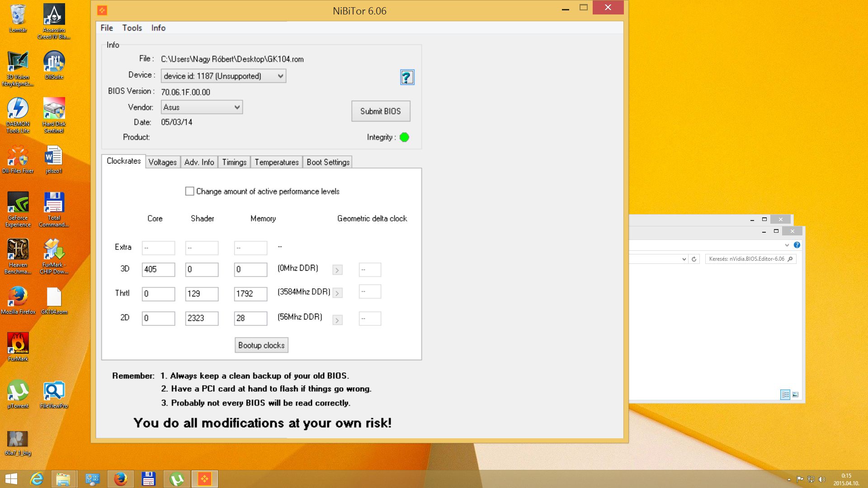Screen dimensions: 868x488
Task: Click the Action Center flag tray icon
Action: [800, 479]
